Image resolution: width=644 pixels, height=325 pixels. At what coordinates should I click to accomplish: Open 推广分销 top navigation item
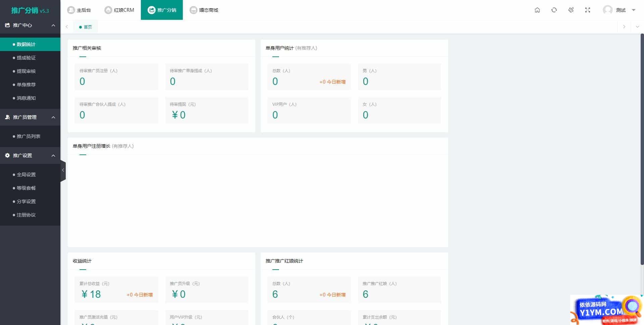[x=162, y=10]
